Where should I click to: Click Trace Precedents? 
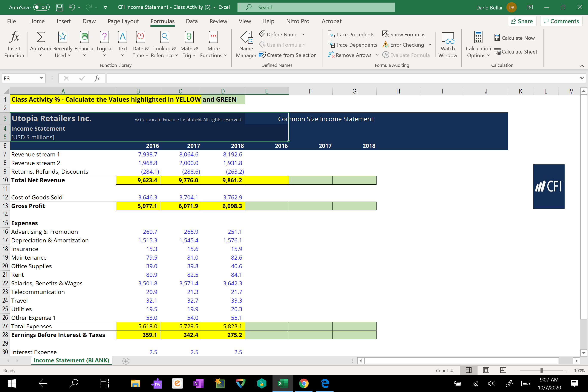pos(351,35)
